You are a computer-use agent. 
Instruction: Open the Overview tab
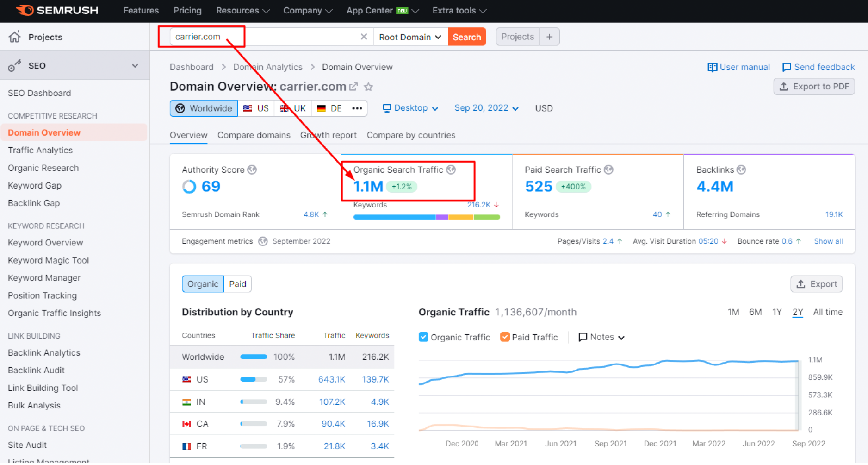[x=188, y=135]
